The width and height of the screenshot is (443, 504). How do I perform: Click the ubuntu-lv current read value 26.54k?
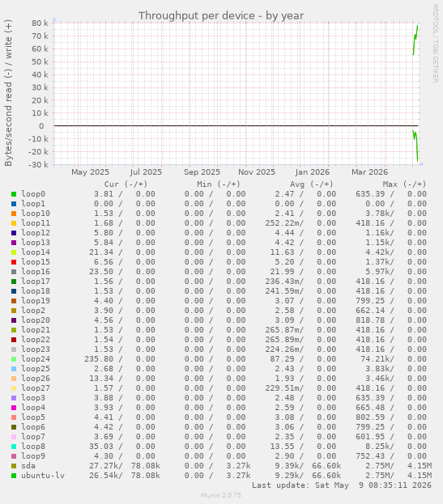pyautogui.click(x=105, y=476)
